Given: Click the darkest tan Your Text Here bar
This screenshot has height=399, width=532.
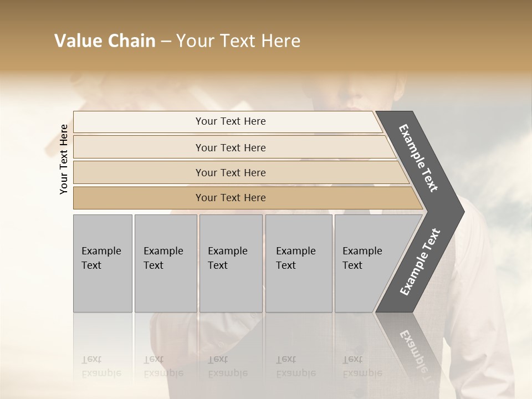Looking at the screenshot, I should click(248, 198).
